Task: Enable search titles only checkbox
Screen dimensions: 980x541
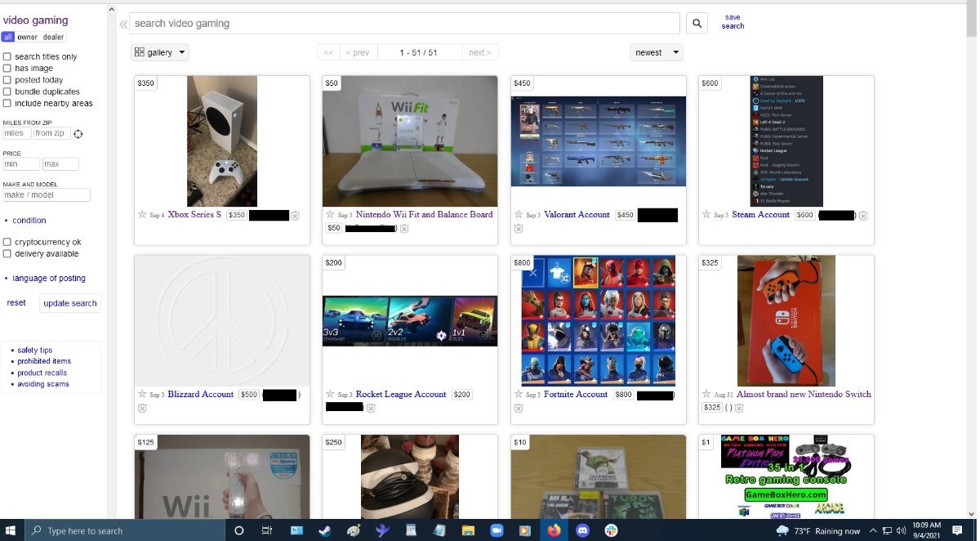Action: tap(7, 56)
